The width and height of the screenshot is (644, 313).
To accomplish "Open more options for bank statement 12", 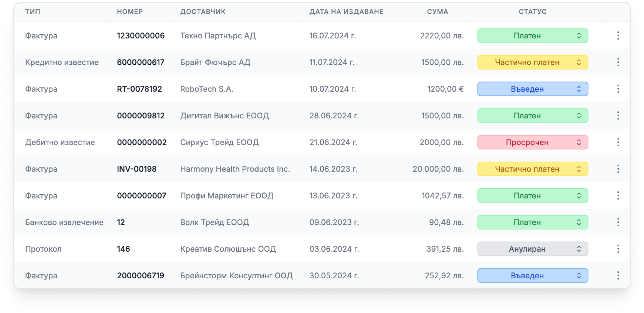I will (618, 222).
